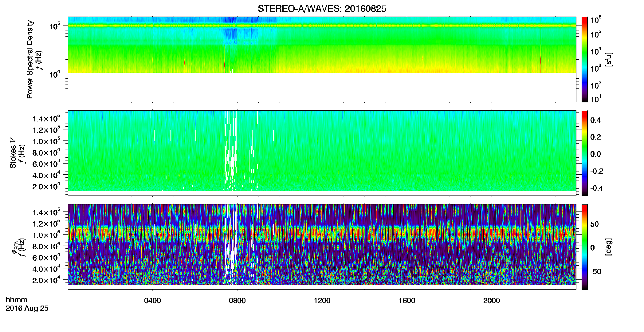Select the φ RTN axis label
Screen dimensions: 644x332
14,247
